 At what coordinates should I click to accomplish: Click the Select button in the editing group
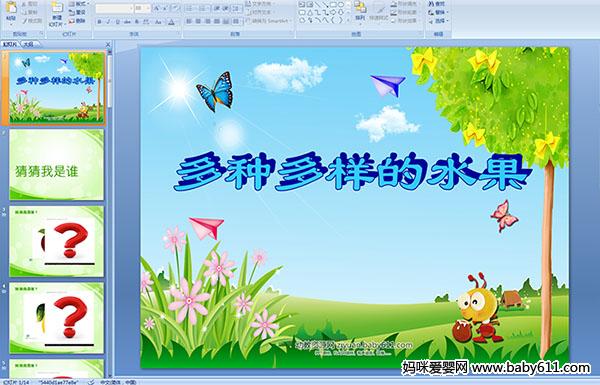438,21
